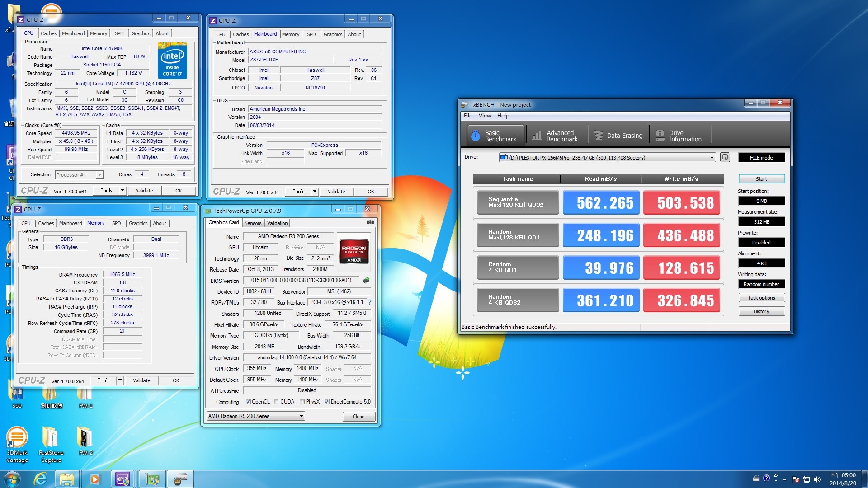Click Validate in the CPU-Z window

[144, 190]
